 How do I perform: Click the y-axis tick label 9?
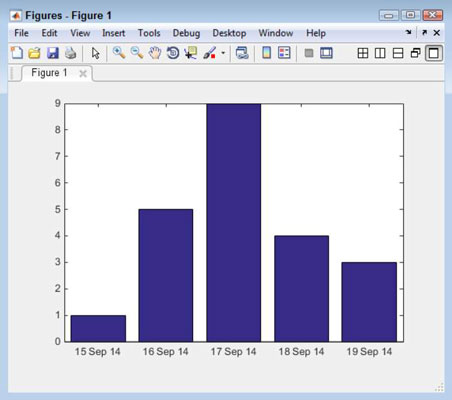58,103
